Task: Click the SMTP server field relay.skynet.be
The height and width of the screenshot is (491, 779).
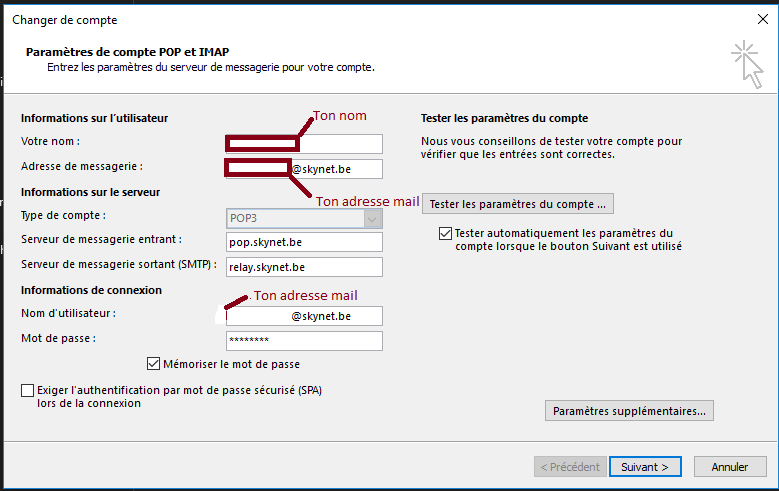Action: pyautogui.click(x=304, y=267)
